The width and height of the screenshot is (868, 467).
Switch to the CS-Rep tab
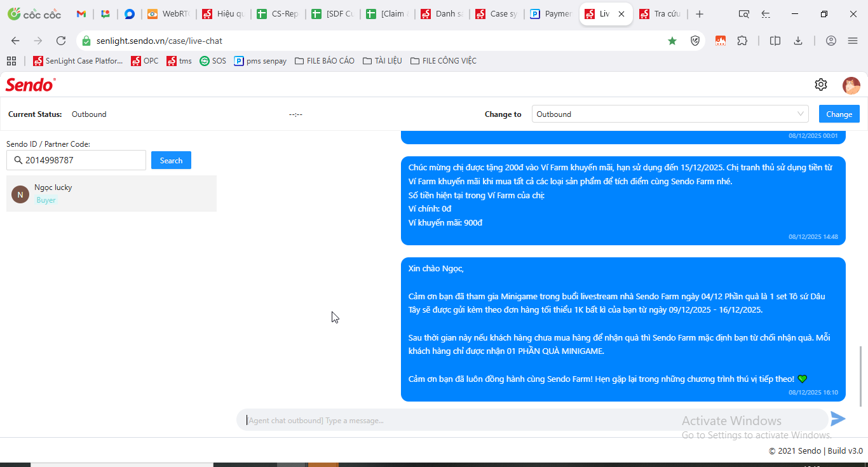(x=278, y=14)
